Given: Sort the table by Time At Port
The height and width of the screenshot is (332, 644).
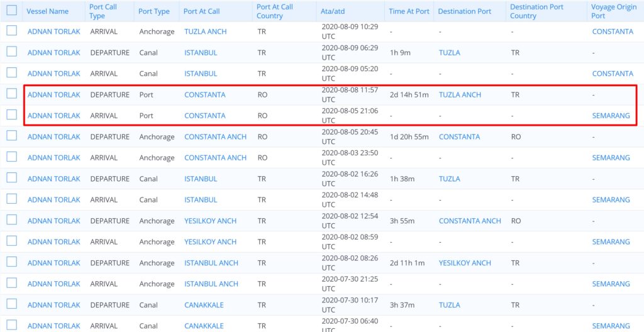Looking at the screenshot, I should 409,11.
